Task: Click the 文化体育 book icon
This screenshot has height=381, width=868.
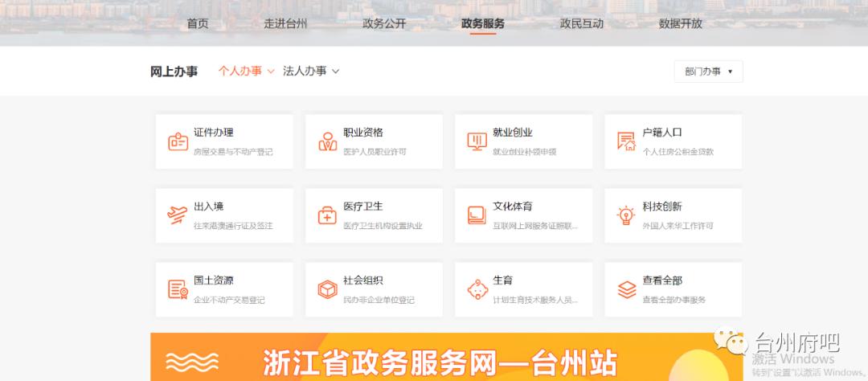Action: click(x=477, y=215)
